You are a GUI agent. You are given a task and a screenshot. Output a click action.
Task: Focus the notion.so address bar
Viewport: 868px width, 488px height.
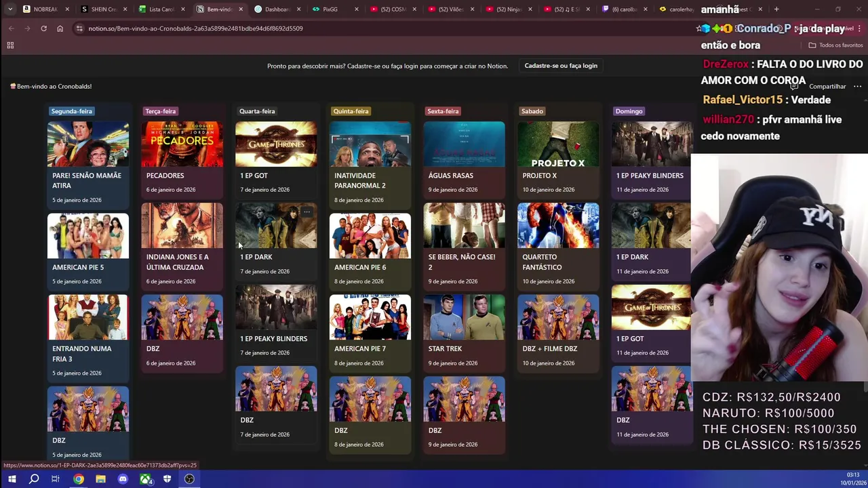coord(195,28)
